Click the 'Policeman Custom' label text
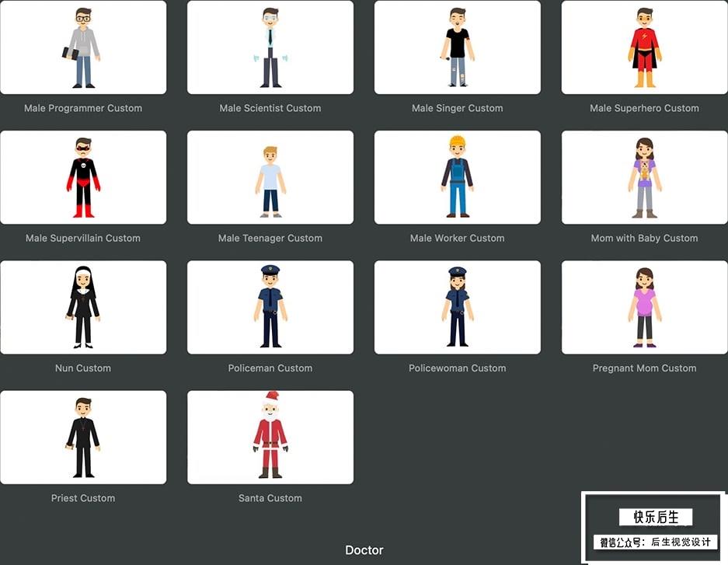The image size is (728, 565). (270, 368)
